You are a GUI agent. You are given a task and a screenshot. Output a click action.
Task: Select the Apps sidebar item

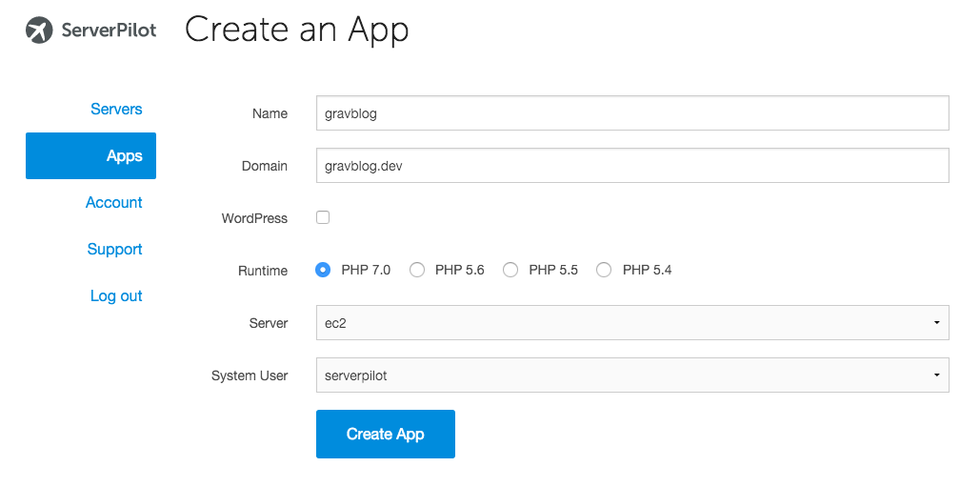click(x=90, y=155)
